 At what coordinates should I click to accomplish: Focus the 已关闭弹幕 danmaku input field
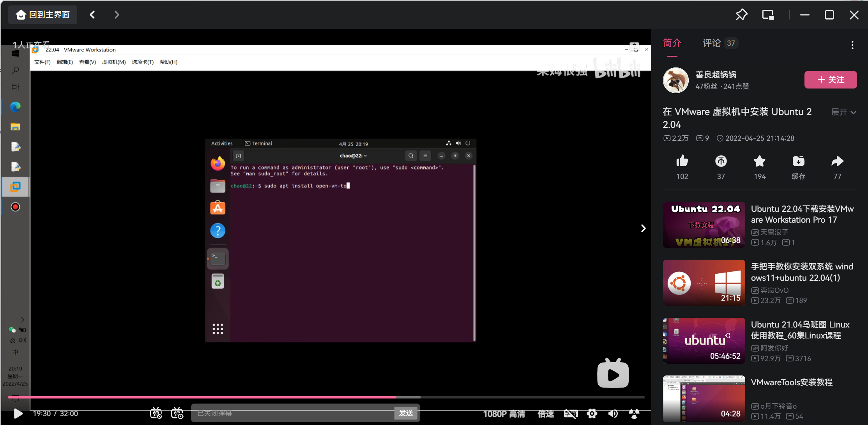pyautogui.click(x=293, y=413)
